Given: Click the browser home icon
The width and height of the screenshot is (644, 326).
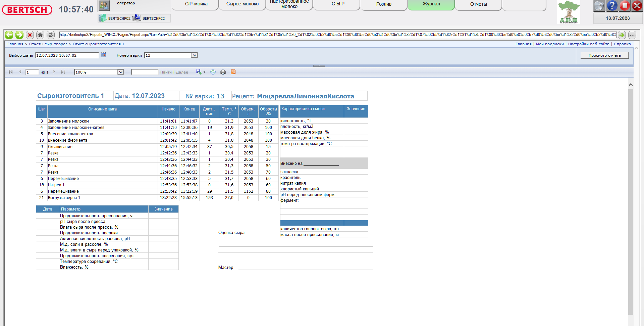Looking at the screenshot, I should [x=40, y=35].
